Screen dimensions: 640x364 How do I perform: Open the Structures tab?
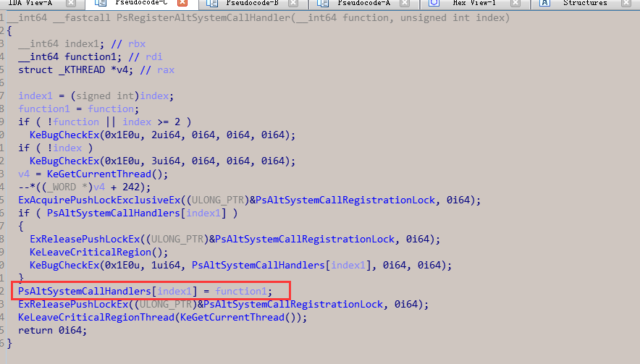(585, 4)
